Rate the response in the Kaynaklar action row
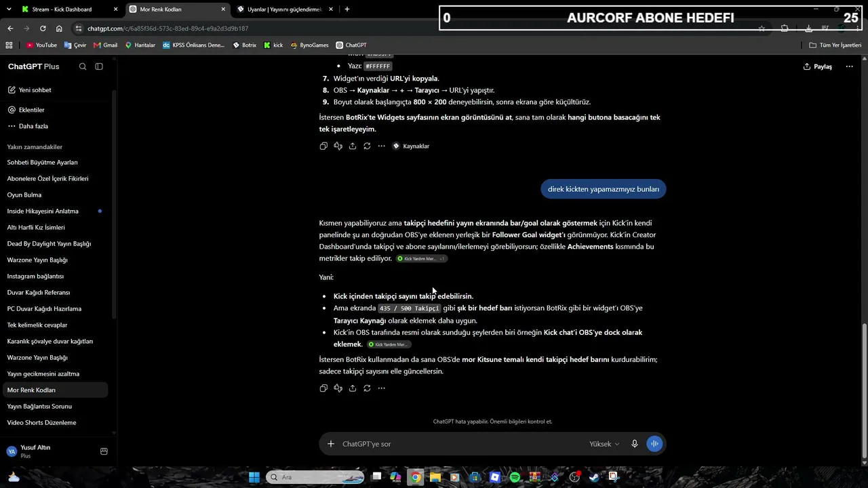Image resolution: width=868 pixels, height=488 pixels. click(338, 146)
